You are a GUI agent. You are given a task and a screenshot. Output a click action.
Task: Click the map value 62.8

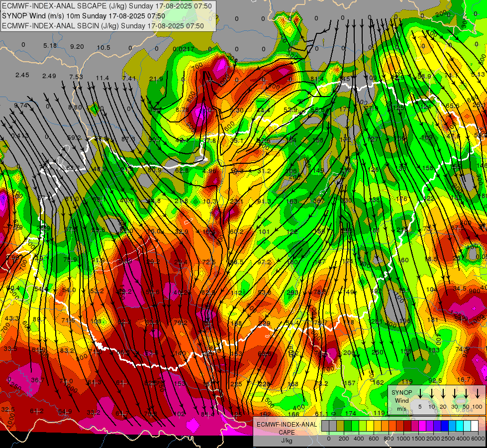(x=182, y=170)
